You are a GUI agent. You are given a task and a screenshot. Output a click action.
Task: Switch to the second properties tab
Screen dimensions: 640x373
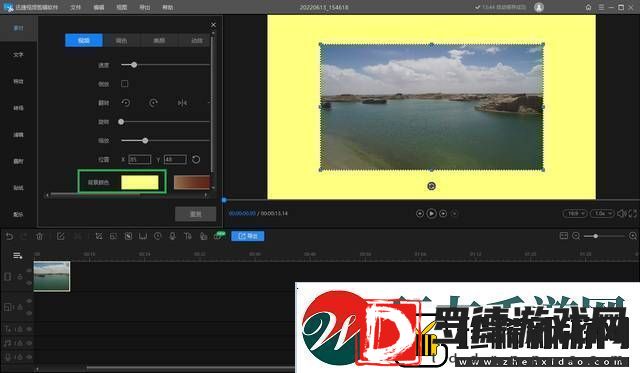121,40
